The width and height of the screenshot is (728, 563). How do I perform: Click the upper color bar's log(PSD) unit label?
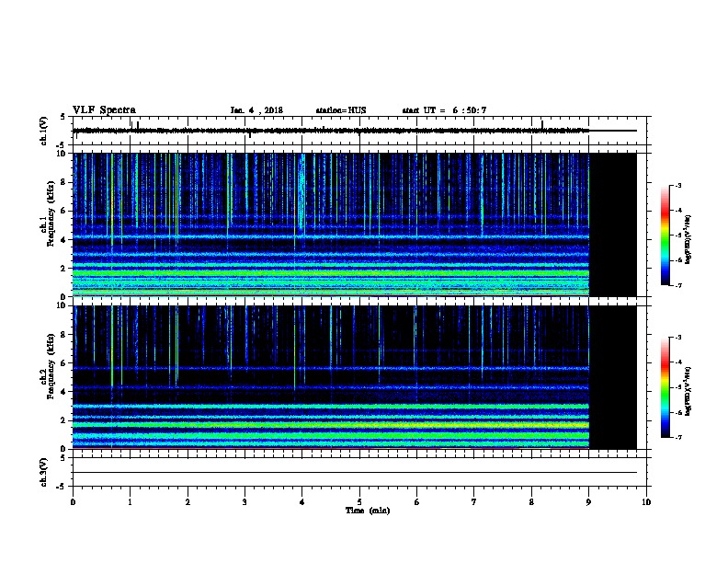688,239
